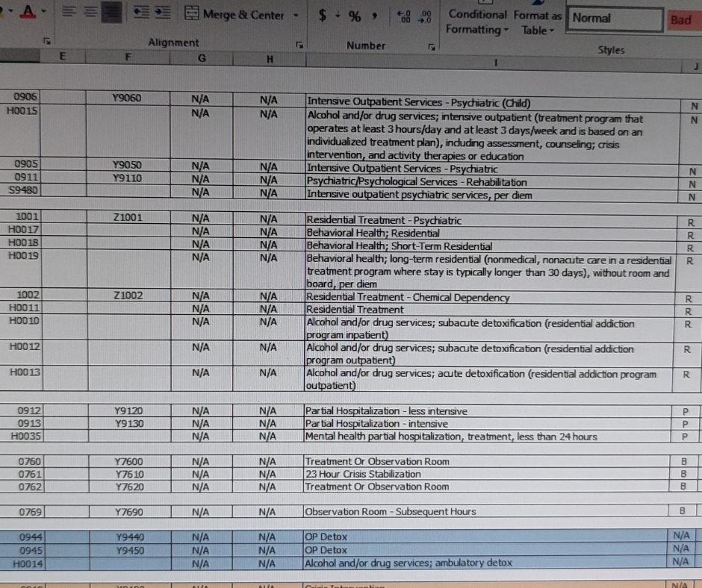702x588 pixels.
Task: Toggle the highlighted Align Right button
Action: [111, 12]
